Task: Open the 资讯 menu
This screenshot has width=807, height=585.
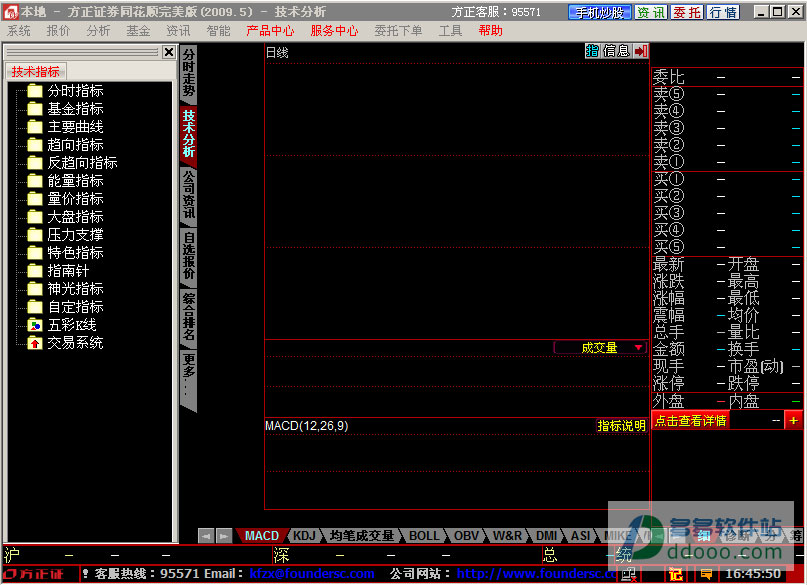Action: (x=178, y=31)
